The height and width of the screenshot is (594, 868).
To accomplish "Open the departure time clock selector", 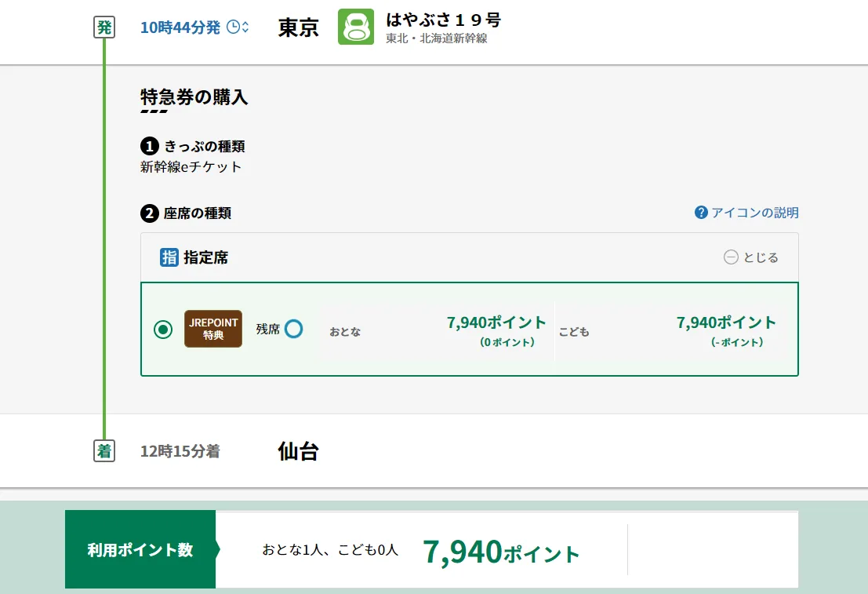I will click(x=238, y=27).
